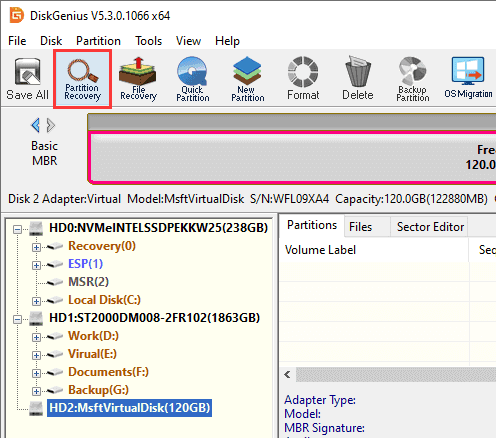Open the Quick Partition tool
The image size is (496, 438).
point(193,79)
